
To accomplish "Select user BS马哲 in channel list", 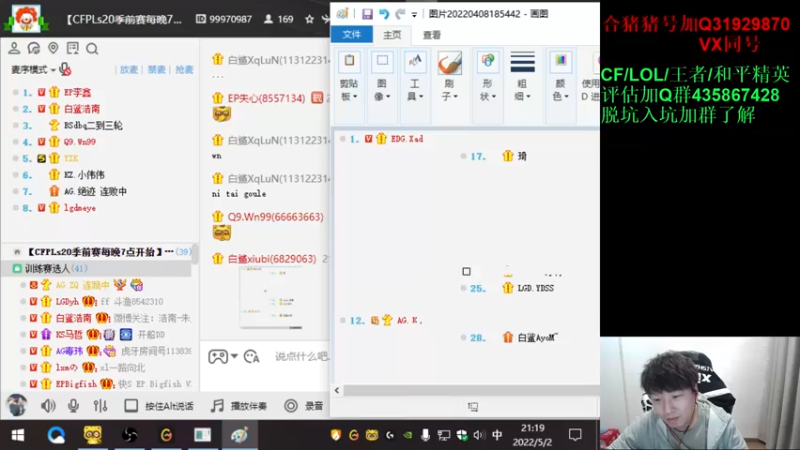I will click(x=69, y=335).
